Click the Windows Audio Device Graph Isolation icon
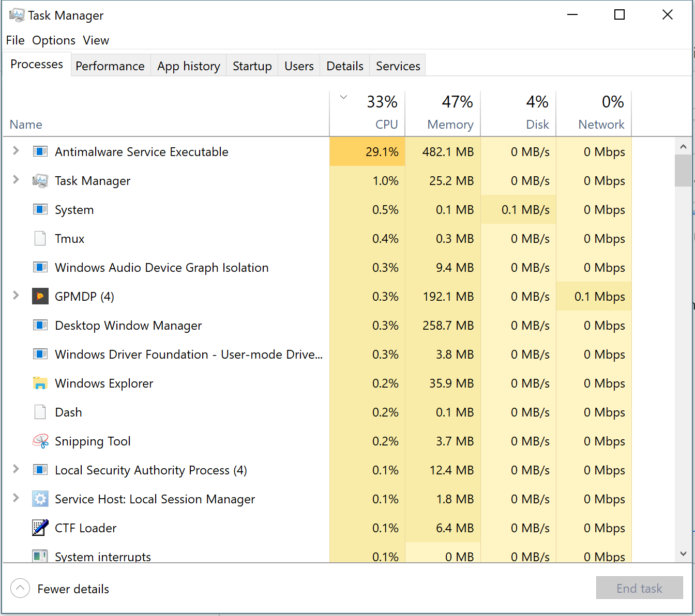695x616 pixels. click(x=40, y=267)
